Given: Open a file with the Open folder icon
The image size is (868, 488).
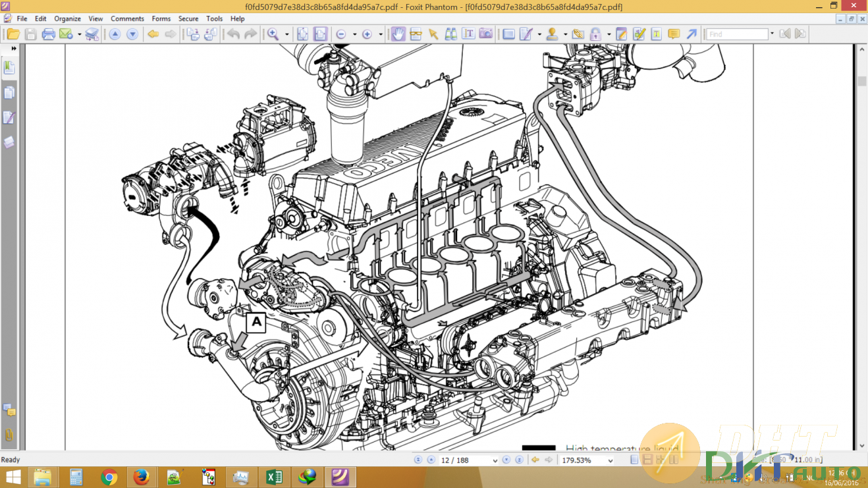Looking at the screenshot, I should click(13, 34).
